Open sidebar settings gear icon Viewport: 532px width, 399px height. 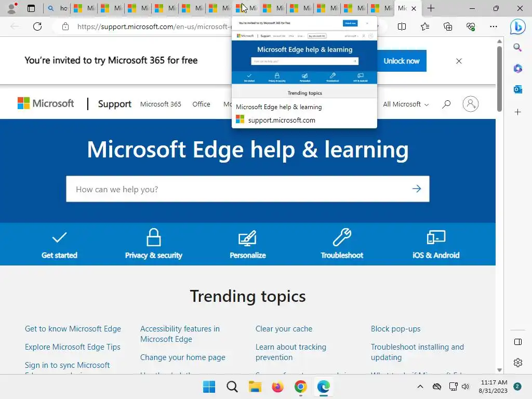(x=518, y=363)
